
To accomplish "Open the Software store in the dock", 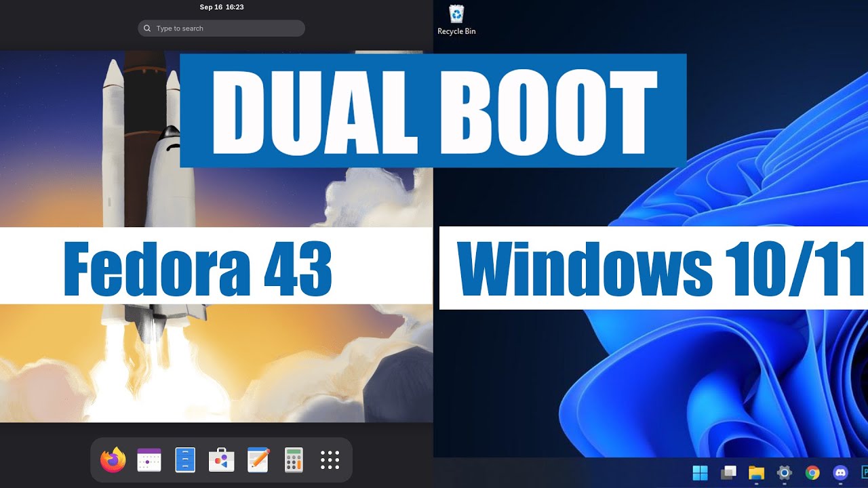I will coord(221,460).
